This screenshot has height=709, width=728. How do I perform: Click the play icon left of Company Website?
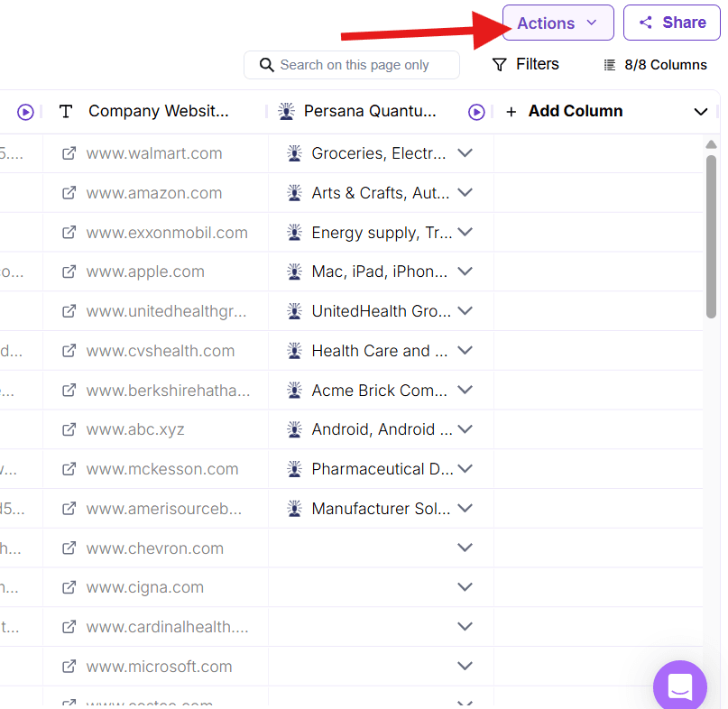pos(25,112)
